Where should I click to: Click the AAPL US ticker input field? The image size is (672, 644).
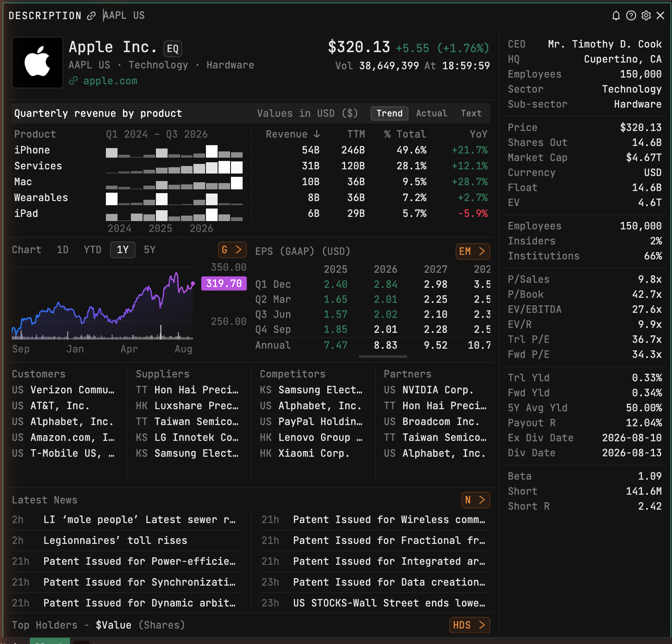tap(124, 15)
